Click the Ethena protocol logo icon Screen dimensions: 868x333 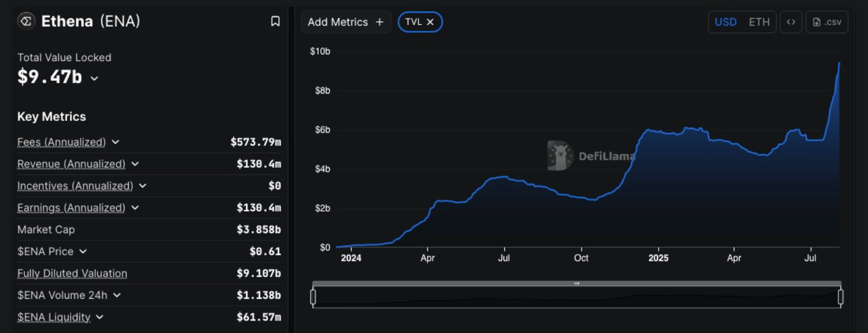26,22
